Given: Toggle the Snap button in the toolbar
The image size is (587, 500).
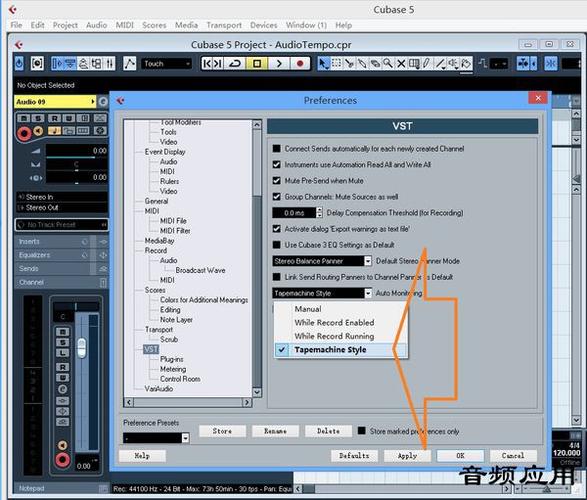Looking at the screenshot, I should click(551, 64).
